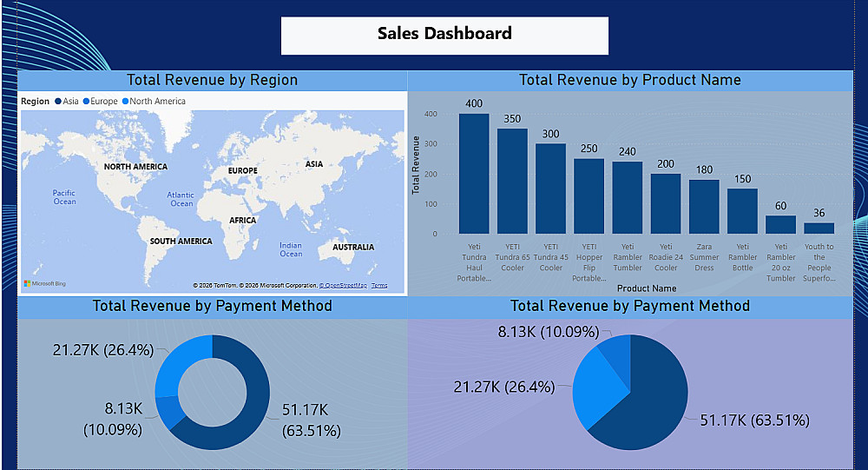Select the Zara Summer Dress bar
Viewport: 868px width, 470px height.
pos(704,206)
